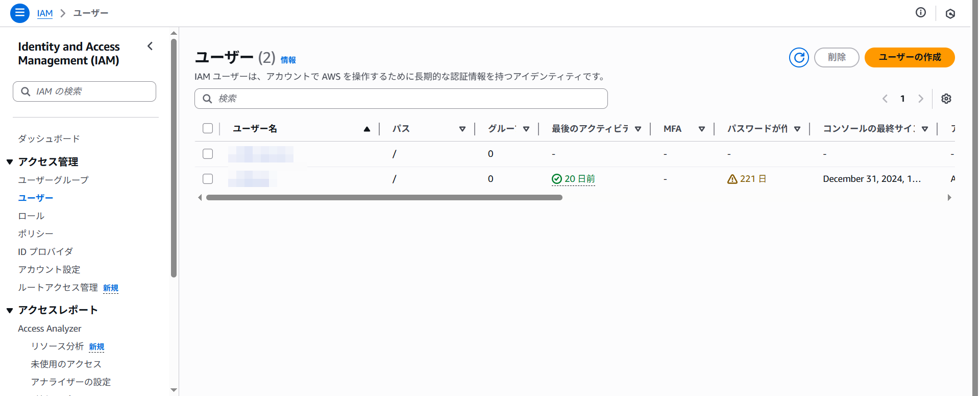Click the ユーザーの作成 button

point(909,57)
